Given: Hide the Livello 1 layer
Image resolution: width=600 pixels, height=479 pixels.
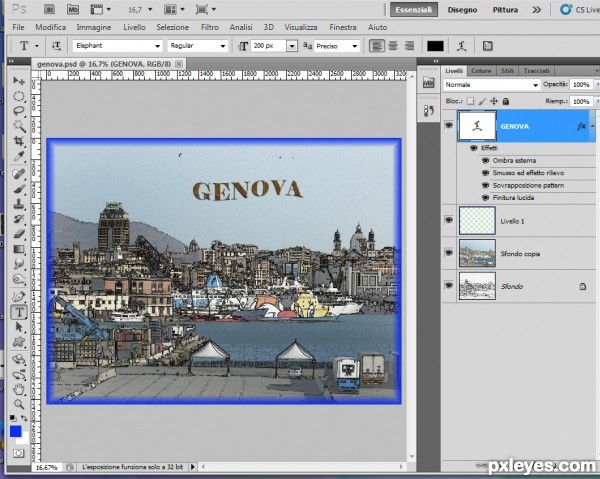Looking at the screenshot, I should [448, 220].
